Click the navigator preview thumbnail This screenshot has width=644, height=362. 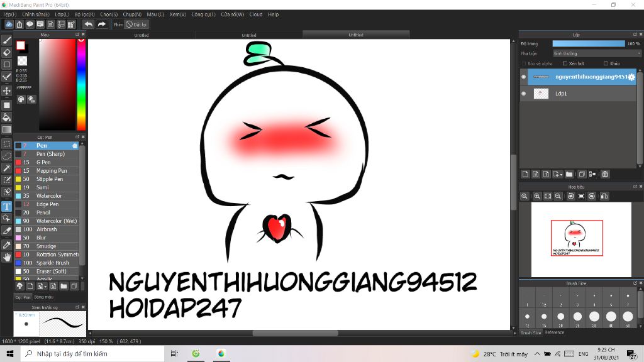(x=581, y=239)
